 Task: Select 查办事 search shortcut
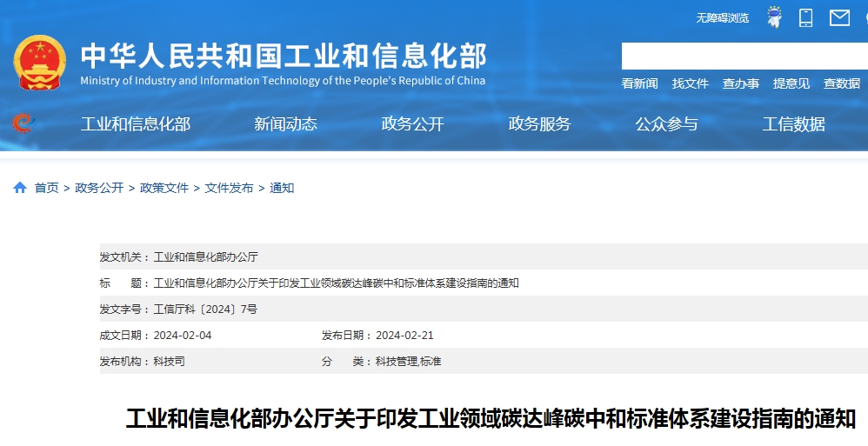(740, 83)
